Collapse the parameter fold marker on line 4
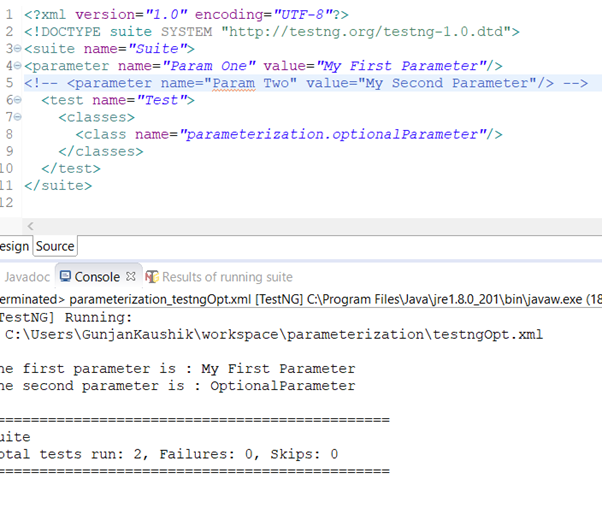 pyautogui.click(x=15, y=65)
